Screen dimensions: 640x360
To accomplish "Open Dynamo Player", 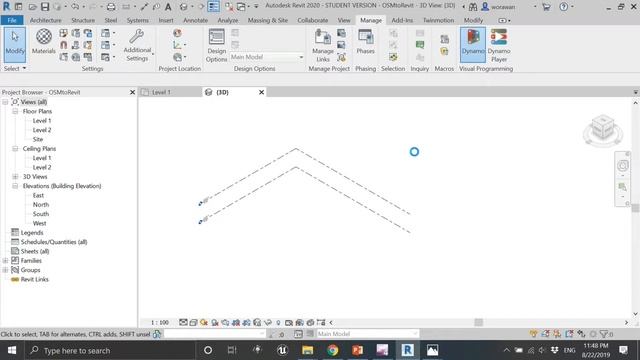I will click(499, 45).
